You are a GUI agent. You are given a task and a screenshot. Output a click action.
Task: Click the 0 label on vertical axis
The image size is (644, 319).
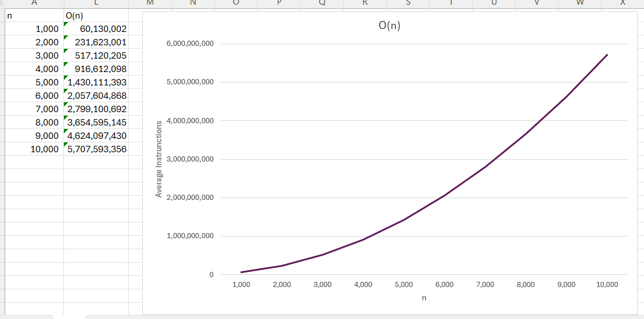click(x=211, y=275)
